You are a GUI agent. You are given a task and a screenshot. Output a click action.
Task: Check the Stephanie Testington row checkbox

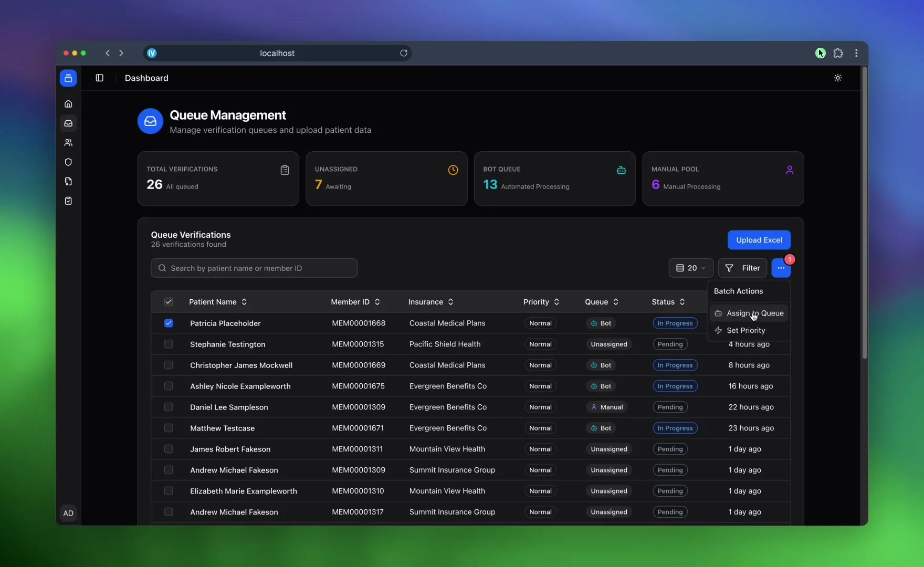(x=169, y=344)
